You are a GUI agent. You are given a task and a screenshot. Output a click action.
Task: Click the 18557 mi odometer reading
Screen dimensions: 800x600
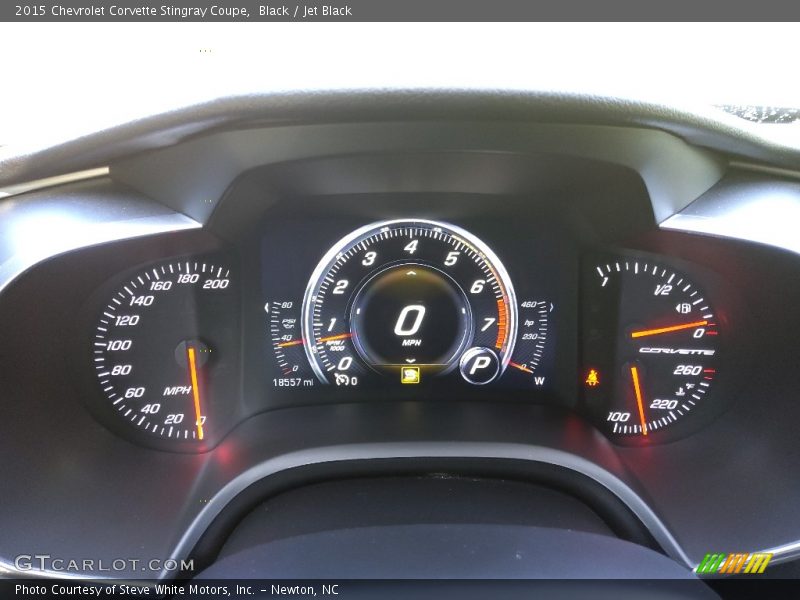293,382
